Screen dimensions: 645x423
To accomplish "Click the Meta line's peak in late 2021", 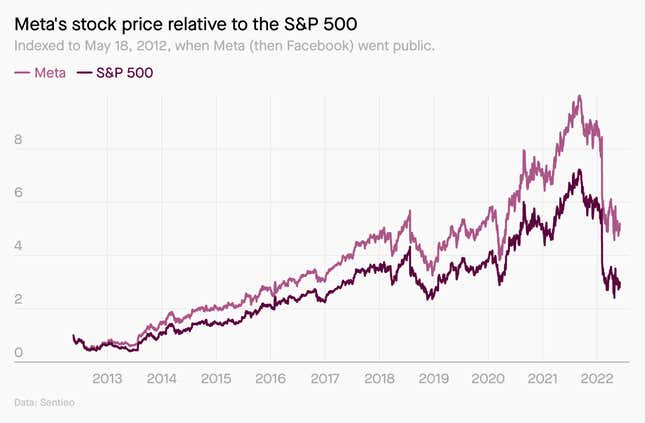I will coord(580,97).
